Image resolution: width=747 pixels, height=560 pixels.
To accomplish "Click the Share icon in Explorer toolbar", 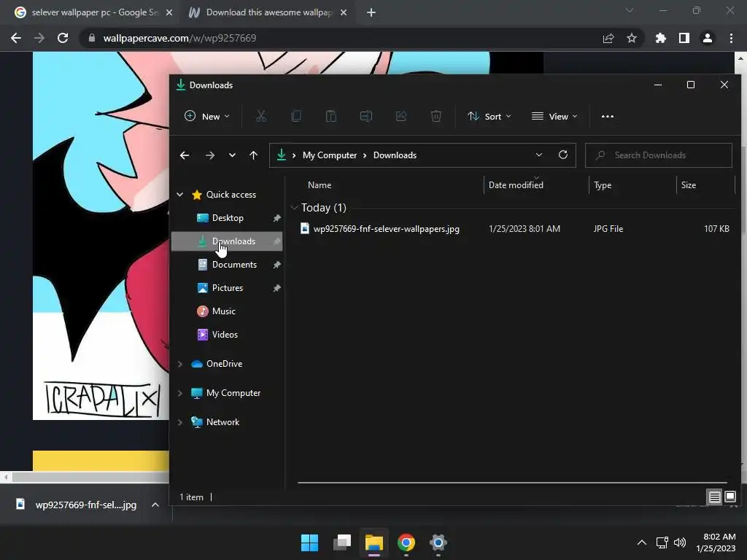I will tap(401, 116).
